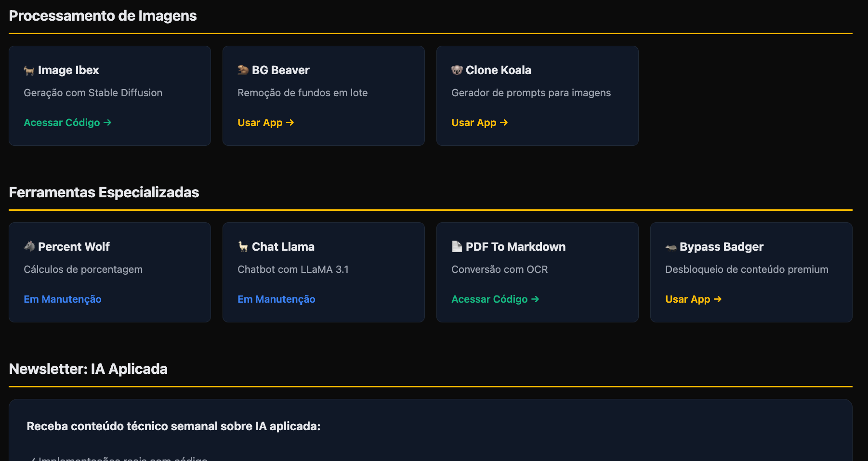Access the Image Ibex source code
Viewport: 868px width, 461px height.
(67, 122)
